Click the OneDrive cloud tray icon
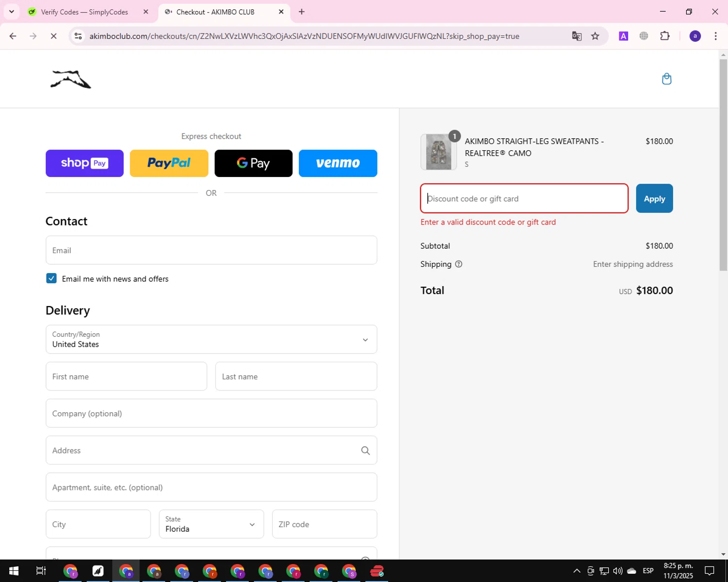 click(x=631, y=571)
